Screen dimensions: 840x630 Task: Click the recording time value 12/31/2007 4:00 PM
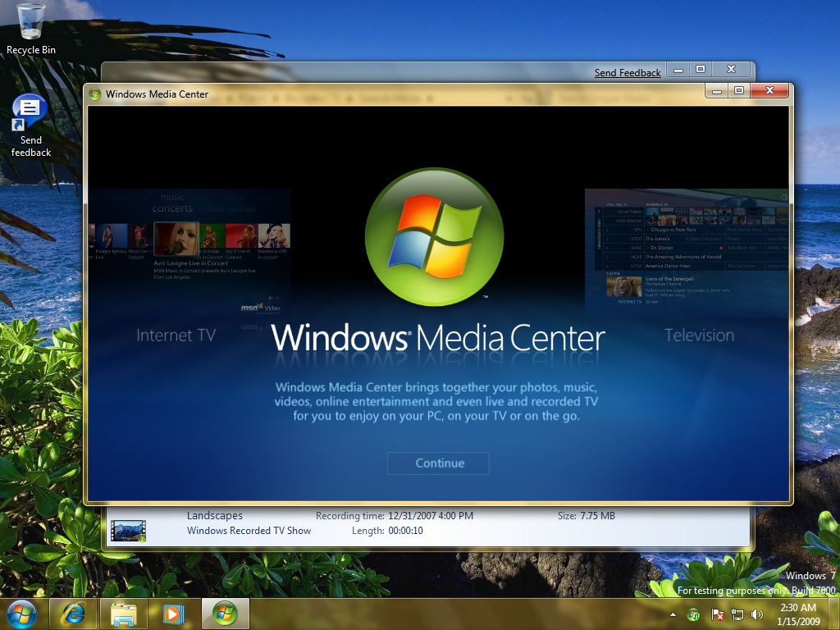tap(431, 516)
